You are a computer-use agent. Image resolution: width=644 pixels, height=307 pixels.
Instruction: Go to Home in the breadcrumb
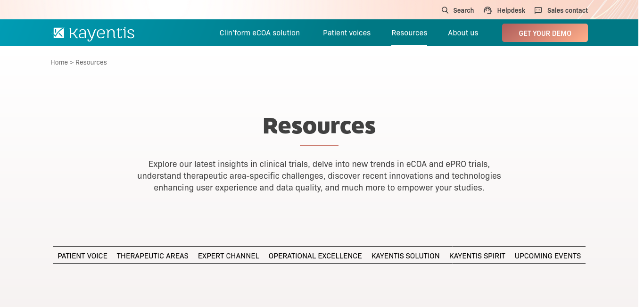coord(59,62)
